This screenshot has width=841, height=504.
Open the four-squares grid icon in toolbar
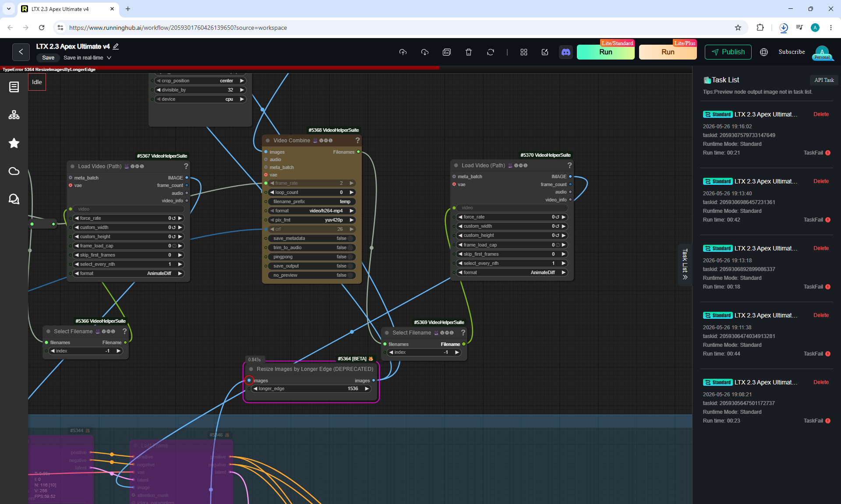(x=524, y=52)
